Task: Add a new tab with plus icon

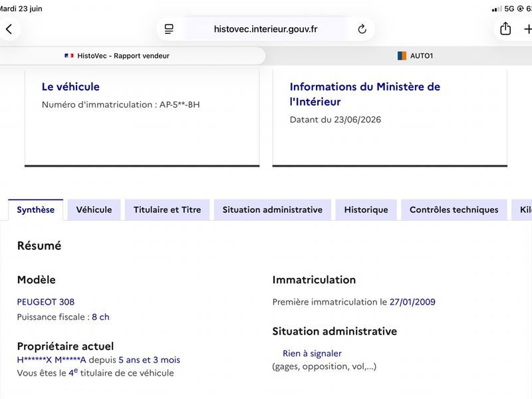Action: tap(527, 29)
